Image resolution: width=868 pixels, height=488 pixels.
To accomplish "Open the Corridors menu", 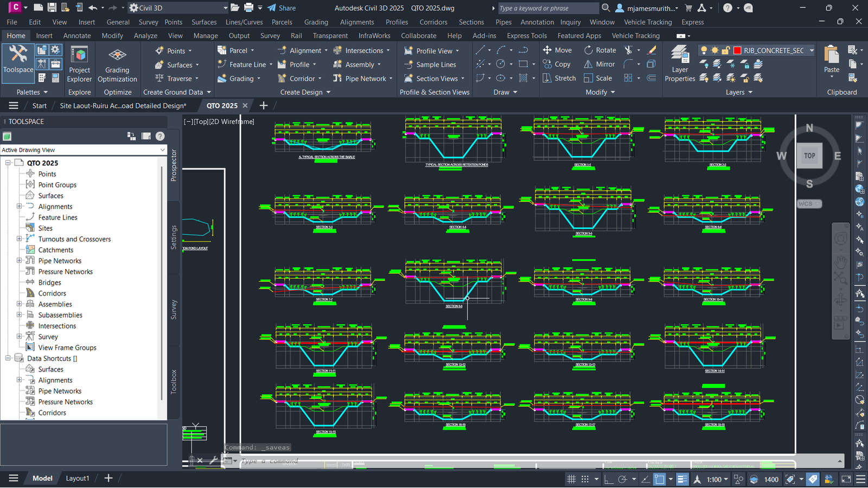I will [x=433, y=22].
